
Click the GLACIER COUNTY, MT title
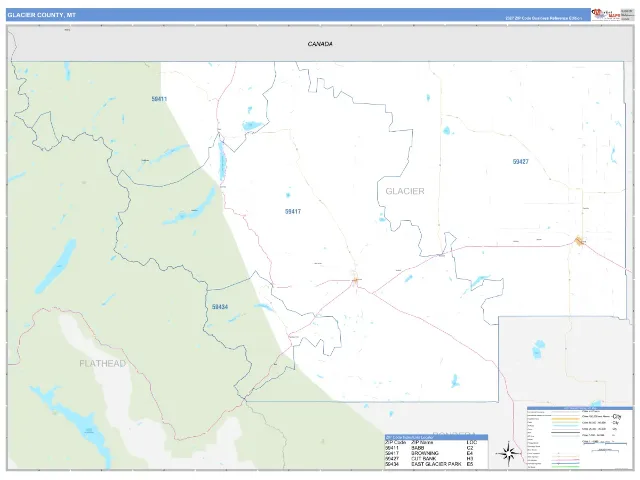click(42, 15)
